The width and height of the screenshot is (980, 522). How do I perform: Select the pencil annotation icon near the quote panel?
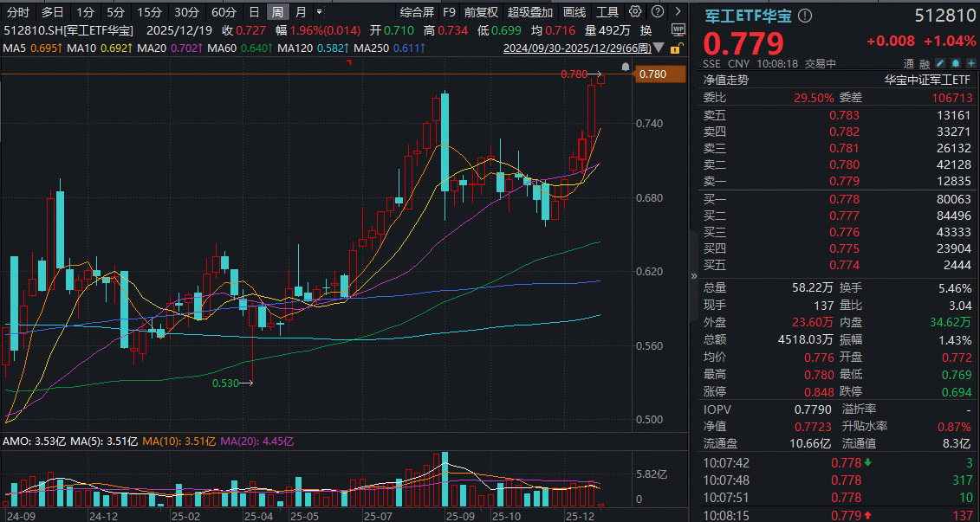pyautogui.click(x=940, y=63)
